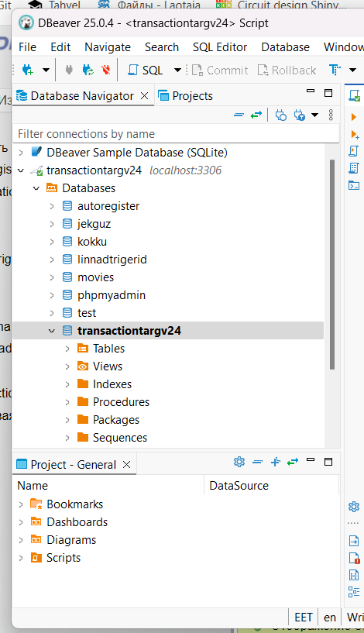Select the kokku database
The image size is (364, 633).
pos(92,242)
